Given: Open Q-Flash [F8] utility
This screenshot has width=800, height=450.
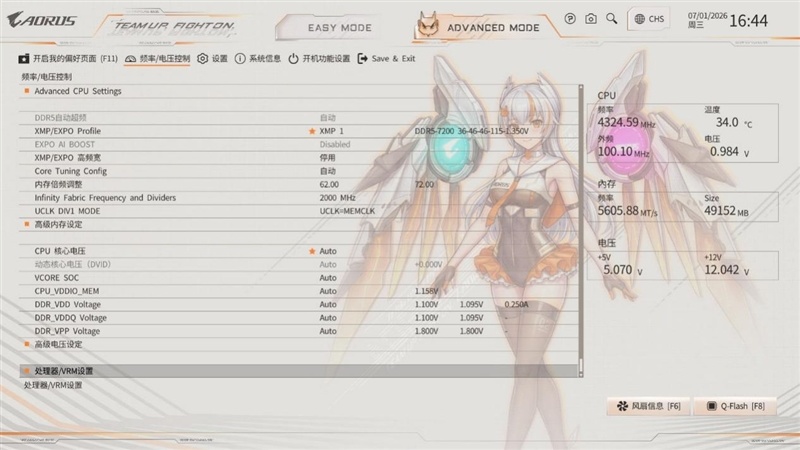Looking at the screenshot, I should click(735, 406).
